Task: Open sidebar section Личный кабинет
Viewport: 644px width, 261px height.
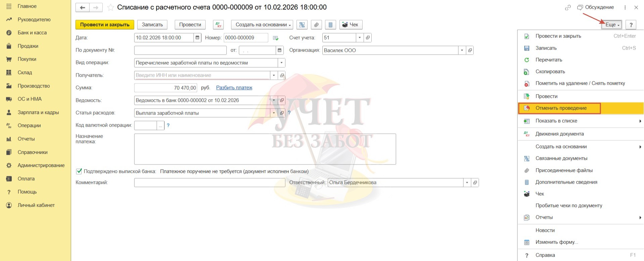Action: (x=36, y=205)
